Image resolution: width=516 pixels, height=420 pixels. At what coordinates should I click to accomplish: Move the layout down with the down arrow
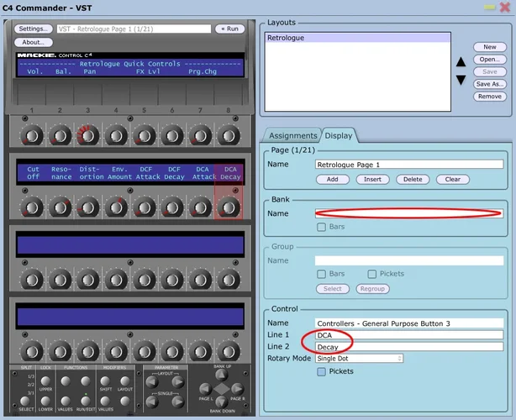(x=461, y=80)
